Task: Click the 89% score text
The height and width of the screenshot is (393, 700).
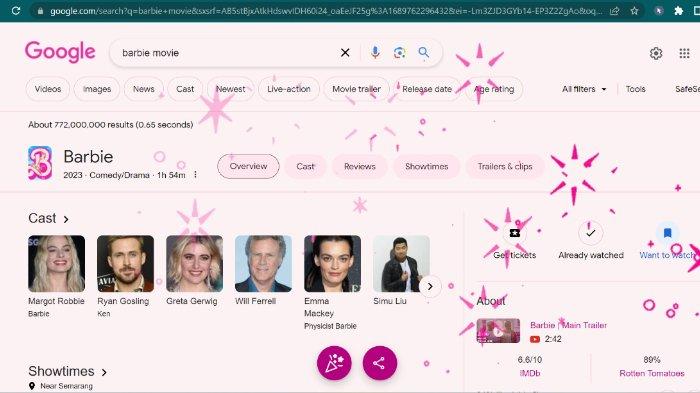Action: point(652,360)
